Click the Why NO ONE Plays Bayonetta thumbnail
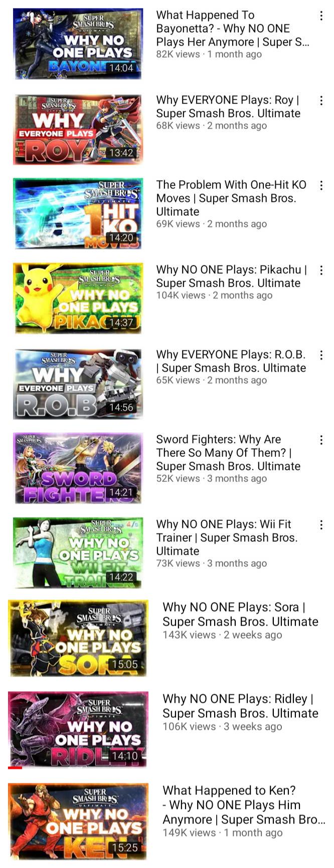This screenshot has width=334, height=868. tap(78, 44)
